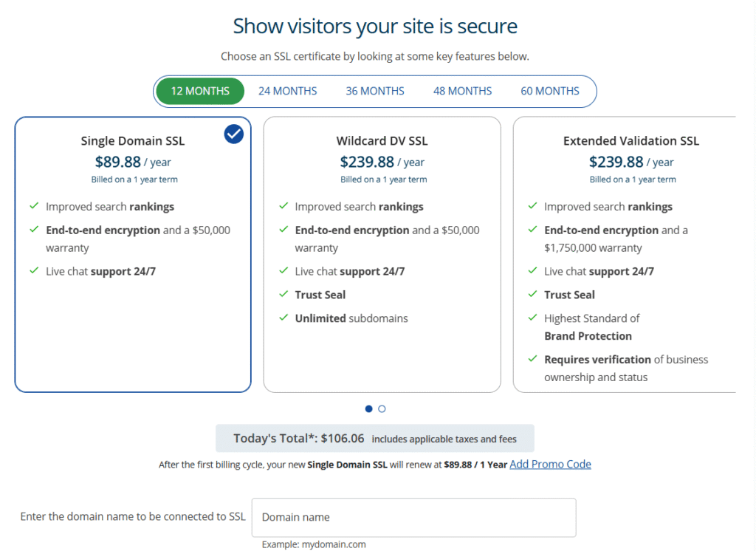Click Wildcard DV SSL Trust Seal checkmark

point(283,294)
